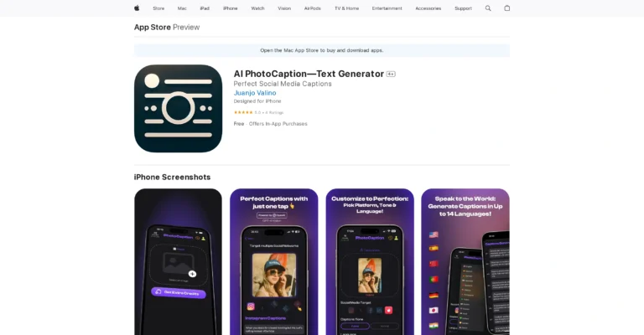Viewport: 644px width, 335px height.
Task: Click the 4+ age rating badge
Action: click(391, 75)
